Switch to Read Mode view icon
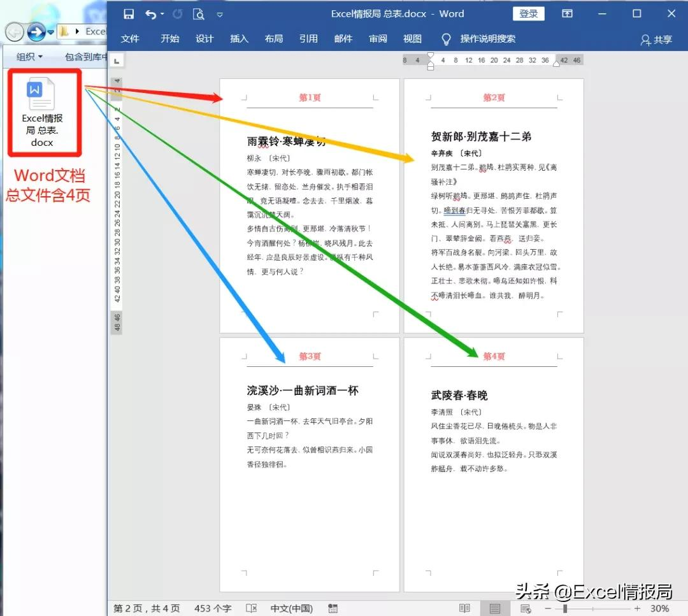Viewport: 688px width, 616px height. (x=464, y=608)
